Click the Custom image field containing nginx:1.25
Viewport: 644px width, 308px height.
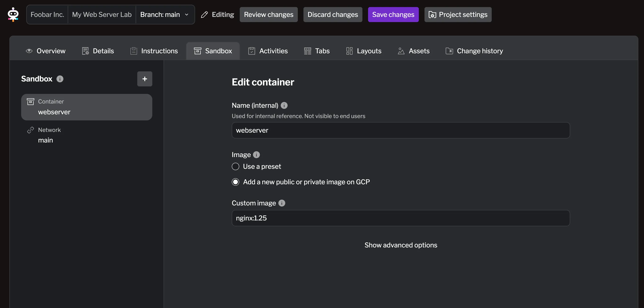pyautogui.click(x=401, y=218)
